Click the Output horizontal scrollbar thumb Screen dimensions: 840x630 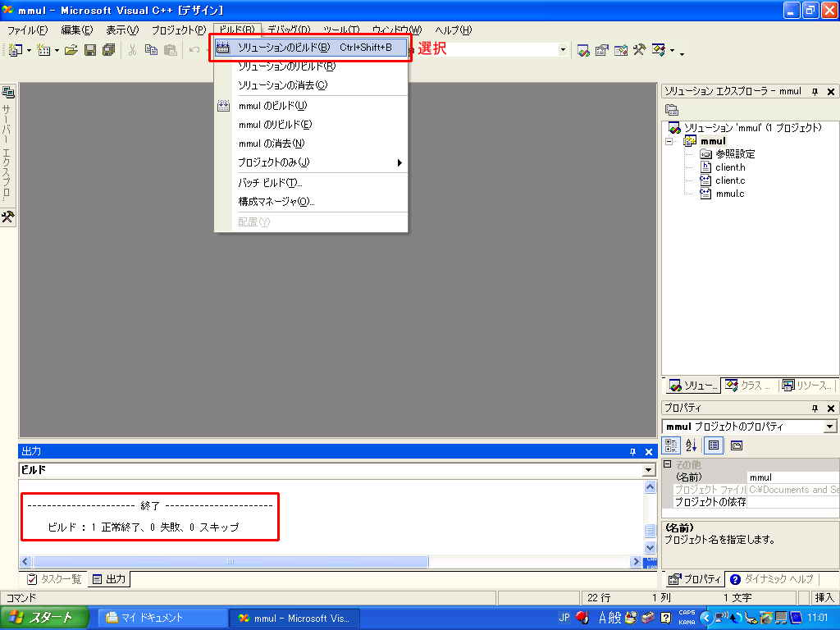231,561
